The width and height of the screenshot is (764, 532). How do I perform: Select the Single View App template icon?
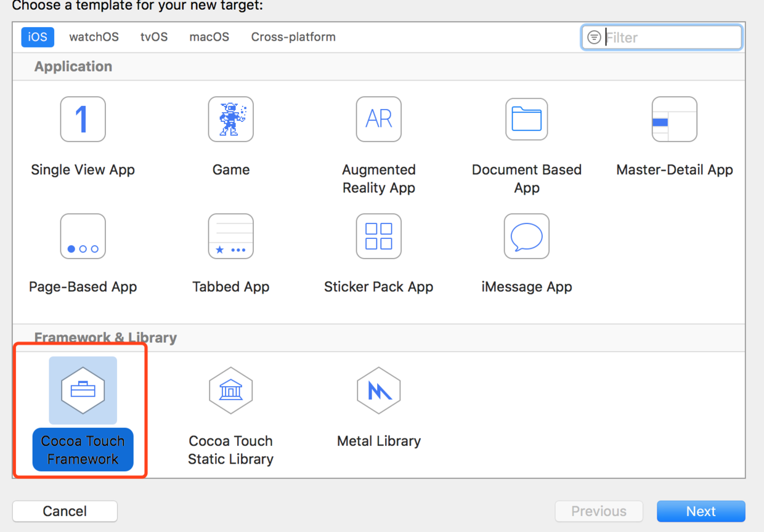[83, 119]
